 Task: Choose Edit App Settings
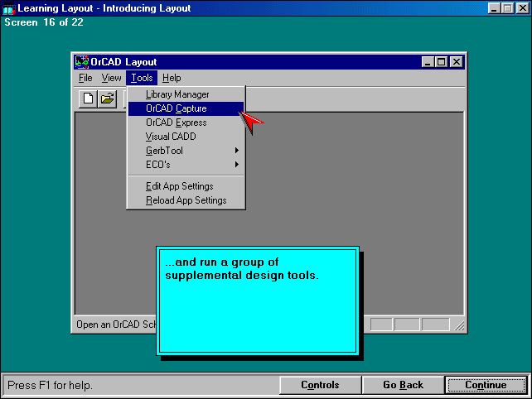pos(179,186)
